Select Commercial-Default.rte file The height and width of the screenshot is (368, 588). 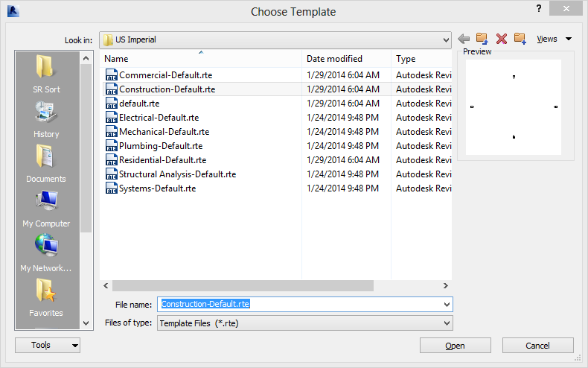(165, 75)
